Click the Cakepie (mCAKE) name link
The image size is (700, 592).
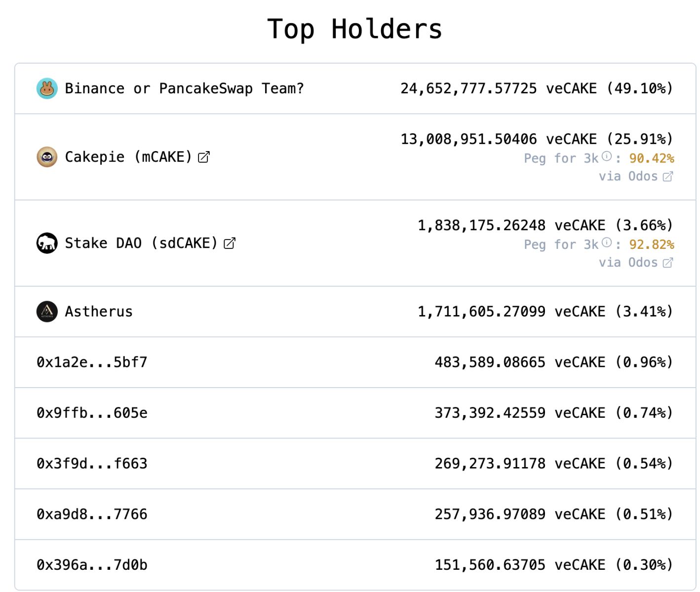click(128, 157)
